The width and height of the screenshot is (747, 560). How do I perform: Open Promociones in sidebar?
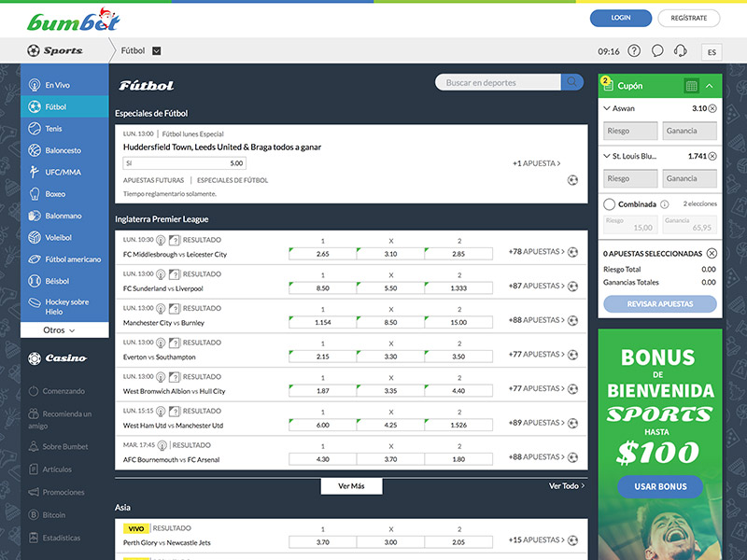tap(56, 492)
